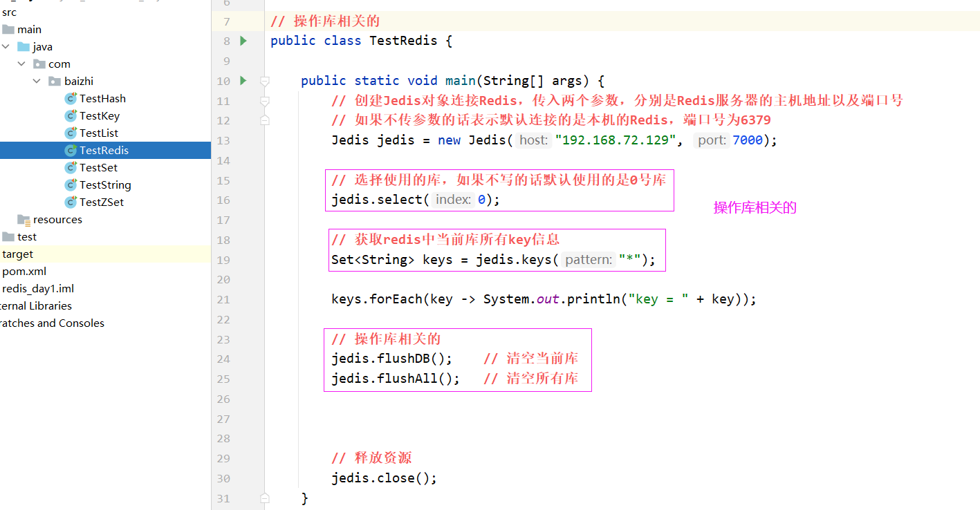Click the fold end marker on line 31
980x510 pixels.
264,498
